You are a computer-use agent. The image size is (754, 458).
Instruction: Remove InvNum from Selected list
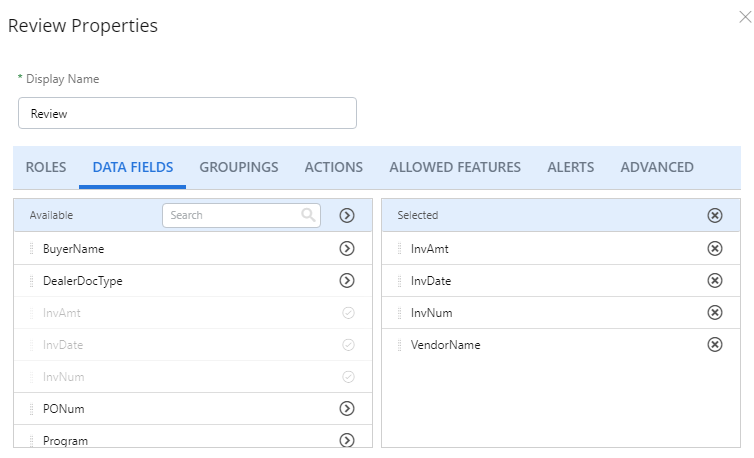click(715, 313)
